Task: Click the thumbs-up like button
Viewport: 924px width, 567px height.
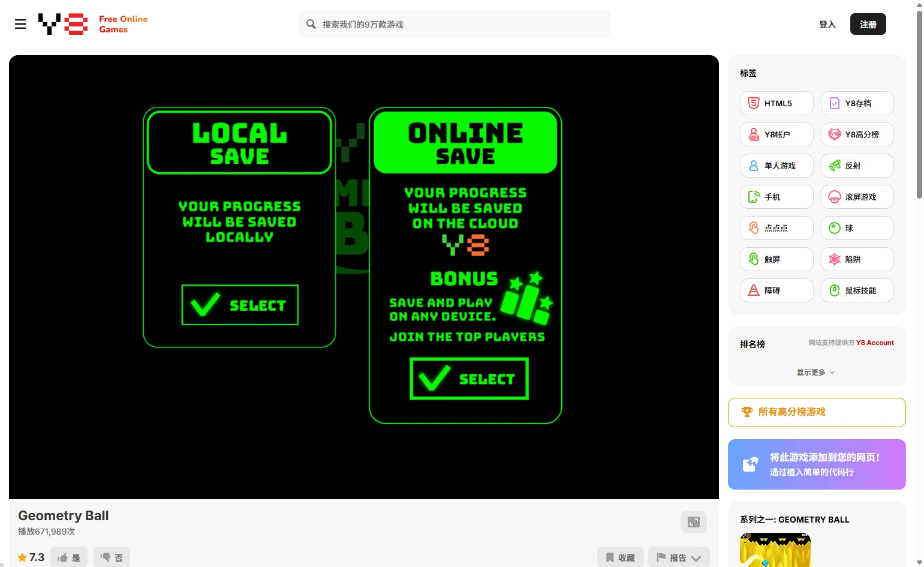Action: [x=69, y=557]
